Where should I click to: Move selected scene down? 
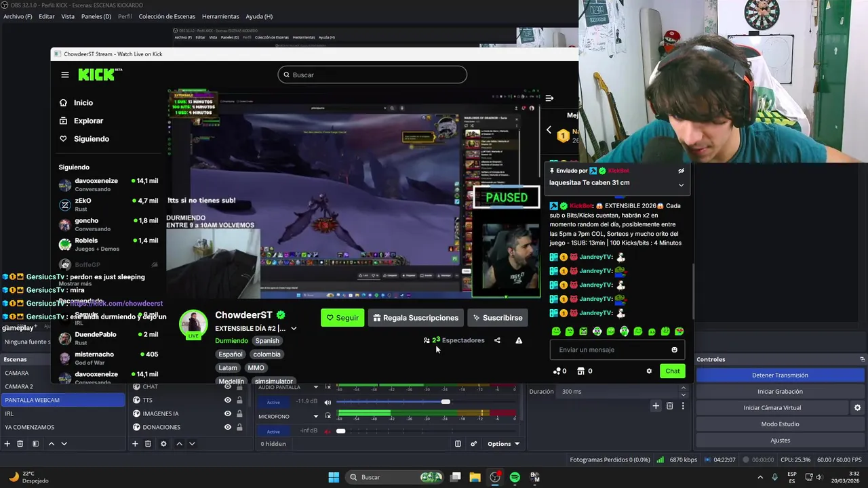(64, 444)
